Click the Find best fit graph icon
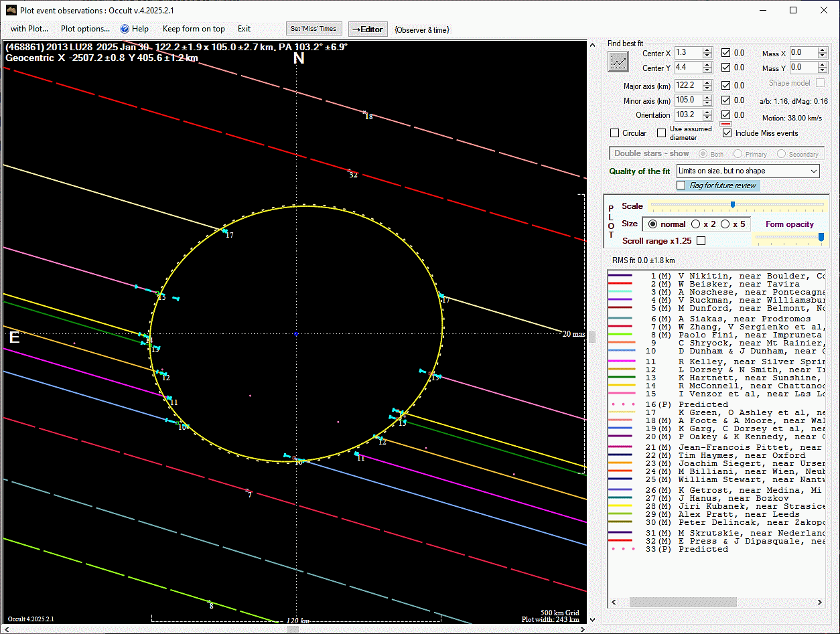Viewport: 840px width, 634px height. coord(618,61)
